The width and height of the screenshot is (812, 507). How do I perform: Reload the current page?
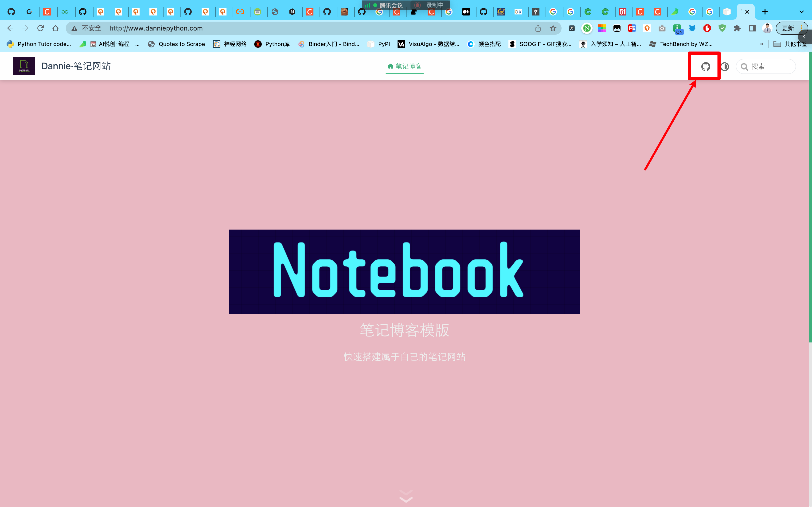(40, 28)
